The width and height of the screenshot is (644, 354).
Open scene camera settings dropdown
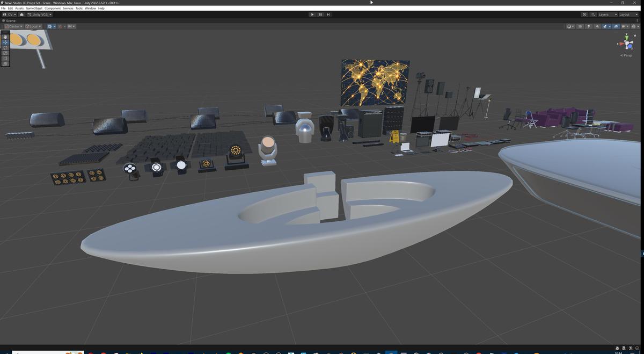pyautogui.click(x=625, y=26)
